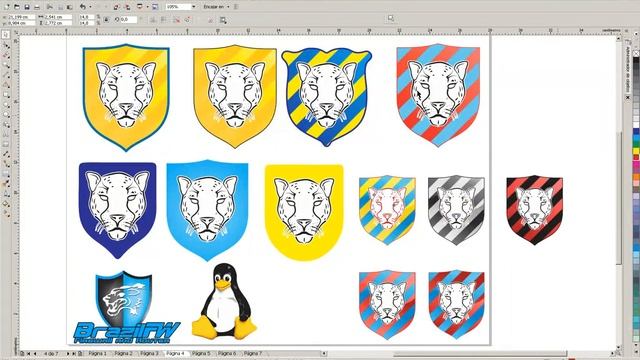The height and width of the screenshot is (360, 640).
Task: Open the application launcher icon
Action: [x=140, y=7]
